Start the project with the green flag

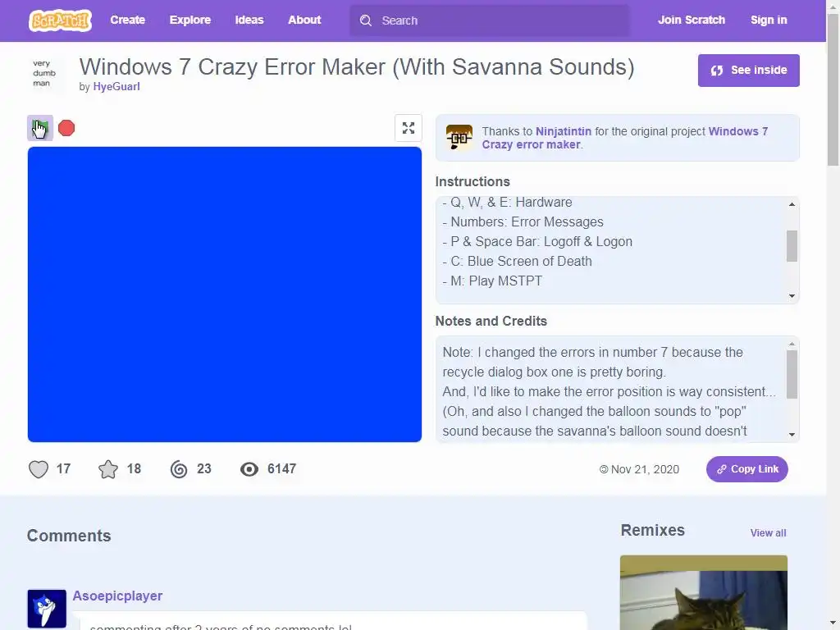pyautogui.click(x=40, y=128)
